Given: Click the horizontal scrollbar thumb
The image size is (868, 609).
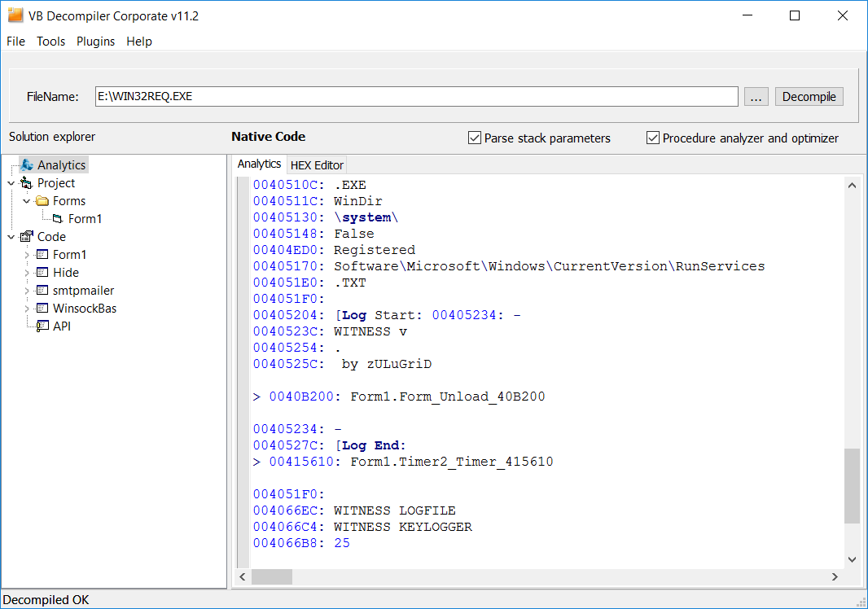Looking at the screenshot, I should point(272,577).
